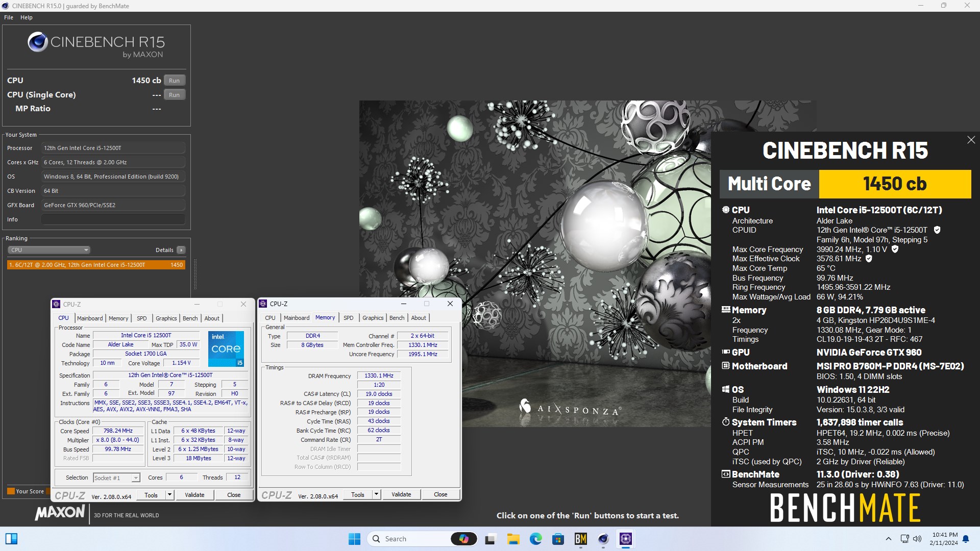Viewport: 980px width, 551px height.
Task: Click Validate in left CPU-Z window
Action: pyautogui.click(x=194, y=495)
